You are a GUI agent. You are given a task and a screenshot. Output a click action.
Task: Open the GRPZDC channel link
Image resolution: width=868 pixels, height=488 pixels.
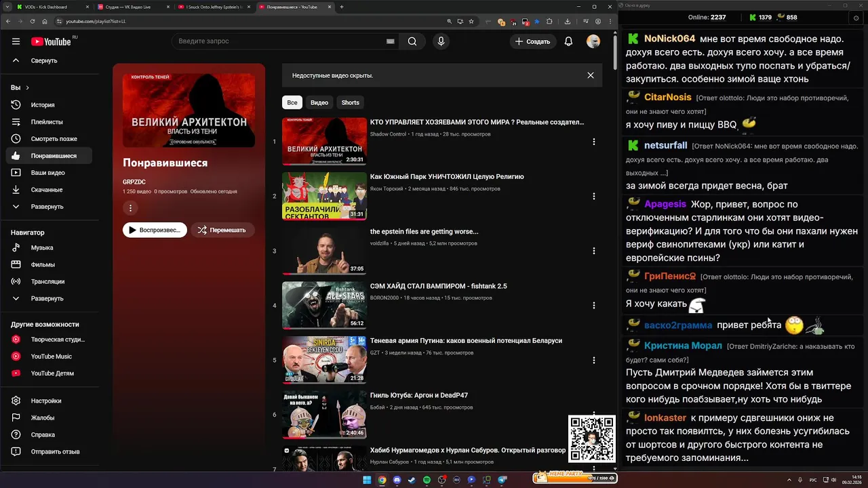tap(134, 182)
